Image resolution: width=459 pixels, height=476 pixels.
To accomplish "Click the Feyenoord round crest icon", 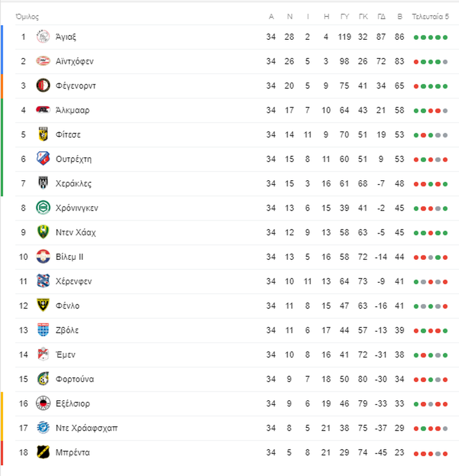I will [43, 86].
